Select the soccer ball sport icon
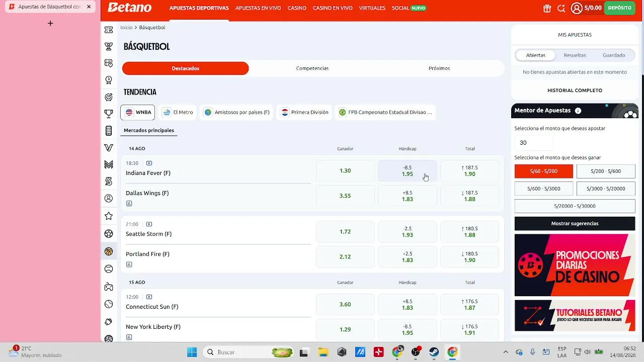The image size is (644, 362). [x=109, y=234]
